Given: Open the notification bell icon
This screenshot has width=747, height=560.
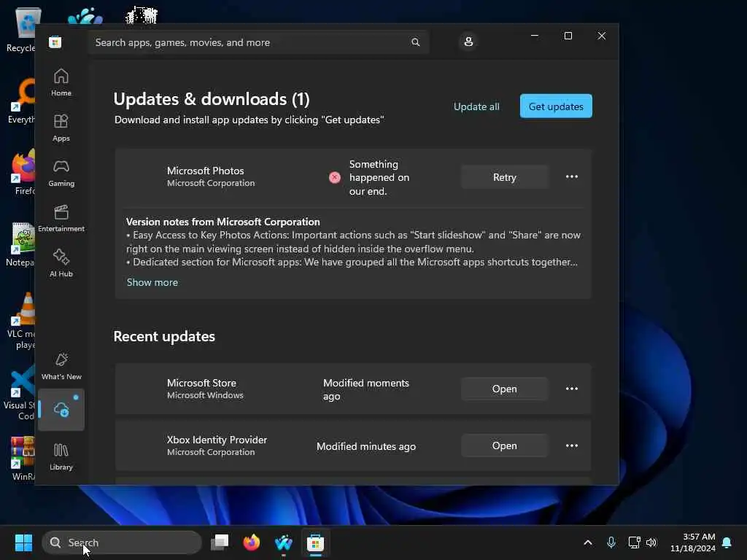Looking at the screenshot, I should click(727, 542).
